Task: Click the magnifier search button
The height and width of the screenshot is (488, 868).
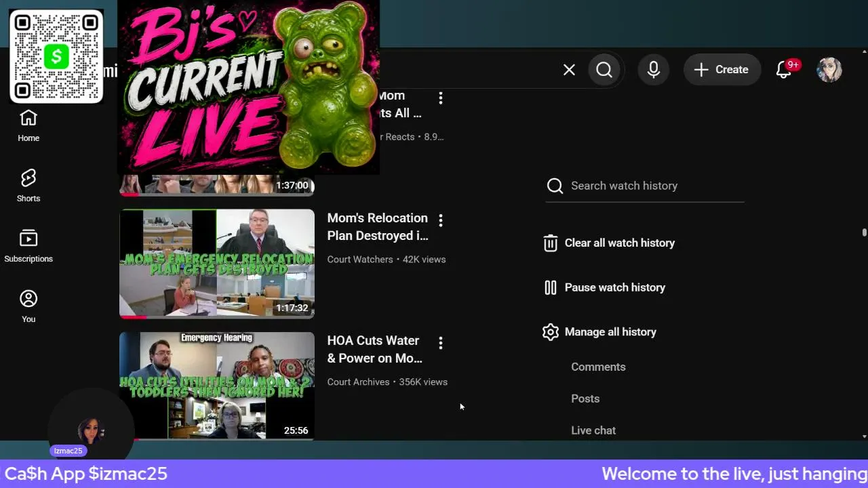Action: (604, 70)
